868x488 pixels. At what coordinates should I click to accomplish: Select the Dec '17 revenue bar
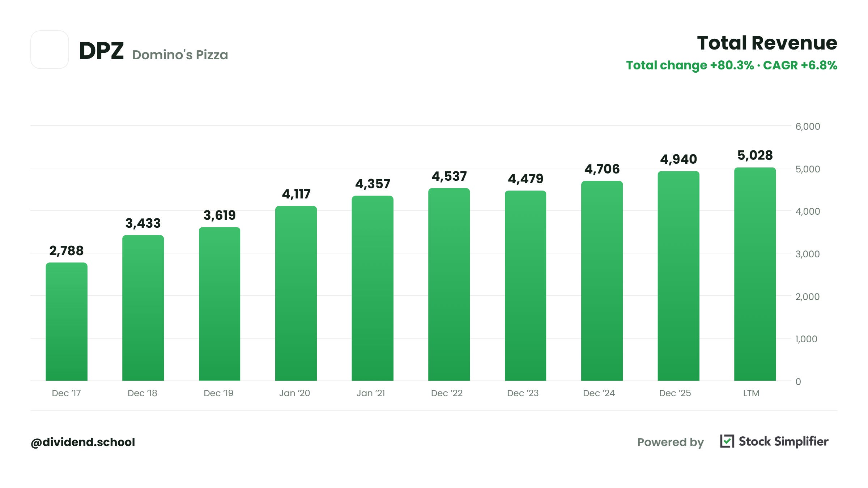67,322
